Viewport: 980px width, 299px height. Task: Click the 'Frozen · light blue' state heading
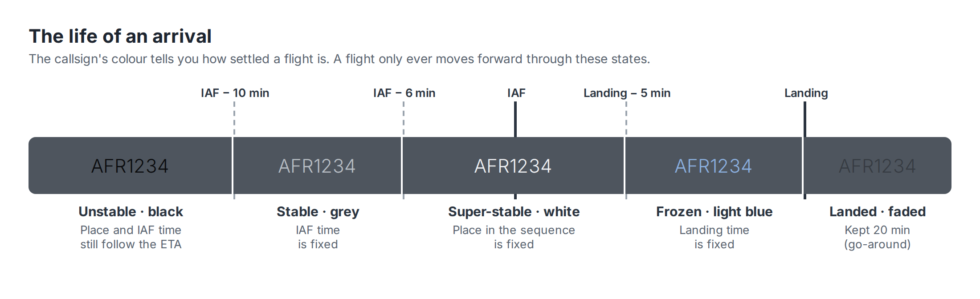click(714, 212)
